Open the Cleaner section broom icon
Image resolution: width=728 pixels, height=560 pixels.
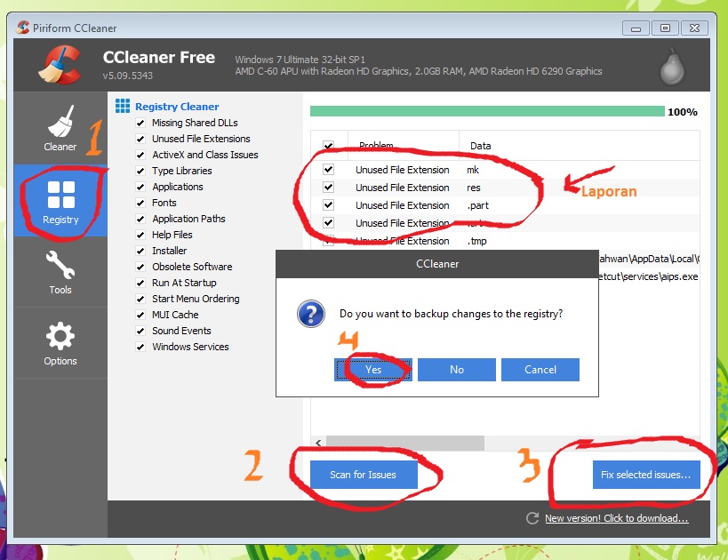click(60, 121)
